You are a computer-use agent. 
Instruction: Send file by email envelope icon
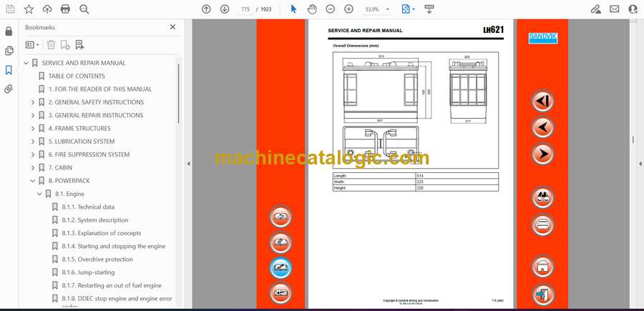pyautogui.click(x=615, y=9)
